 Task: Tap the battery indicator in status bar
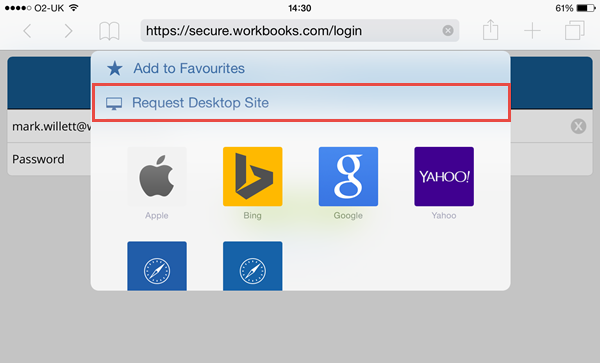pos(586,8)
